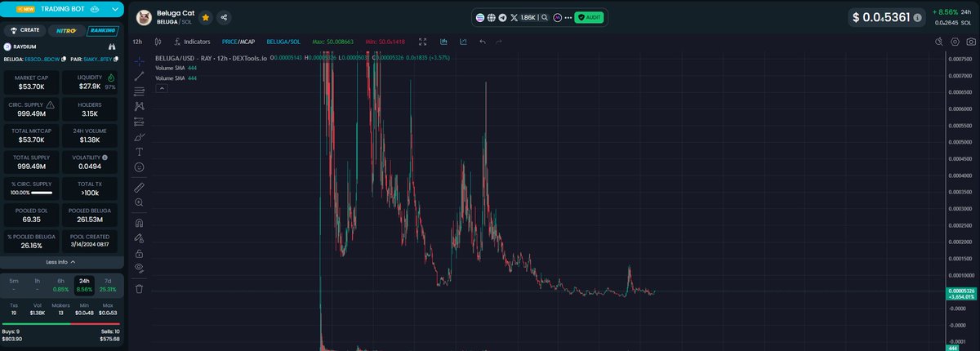
Task: Toggle lock all drawing tools
Action: (x=139, y=253)
